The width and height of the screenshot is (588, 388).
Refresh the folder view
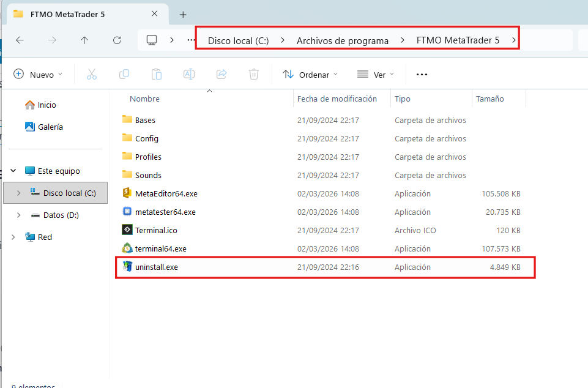click(x=116, y=40)
